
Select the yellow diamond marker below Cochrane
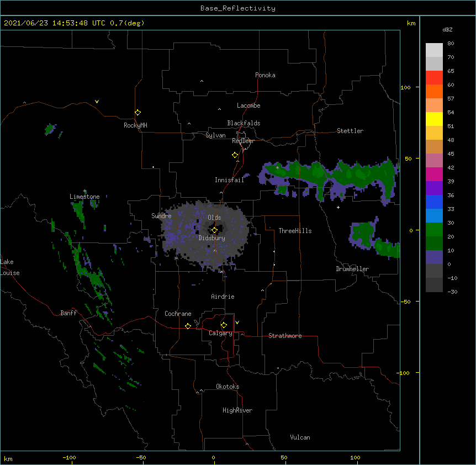click(188, 326)
